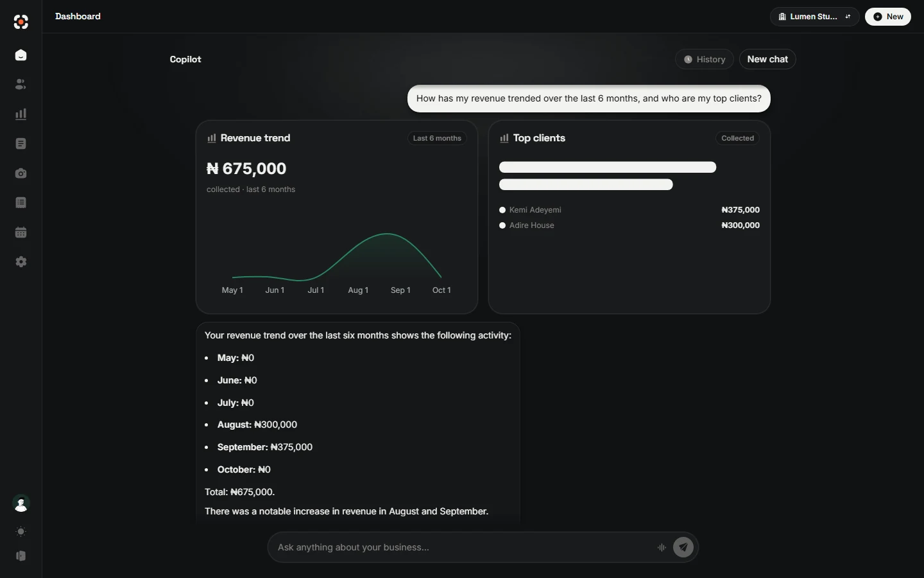Screen dimensions: 924x578
Task: Click the shorter second bar in Top clients
Action: 586,184
